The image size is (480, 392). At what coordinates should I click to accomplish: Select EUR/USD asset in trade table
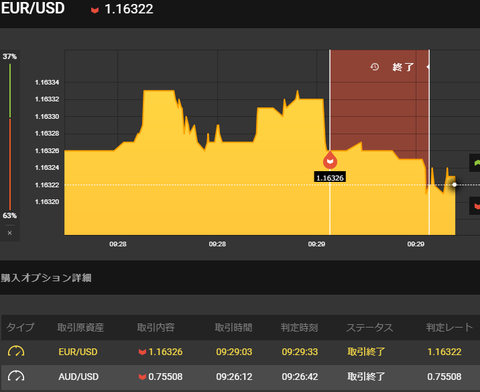coord(78,352)
